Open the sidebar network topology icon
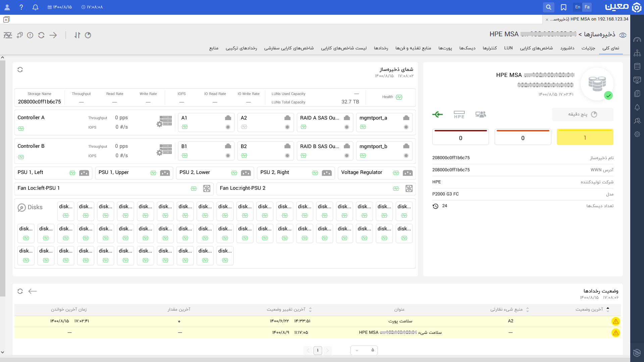644x362 pixels. 637,53
